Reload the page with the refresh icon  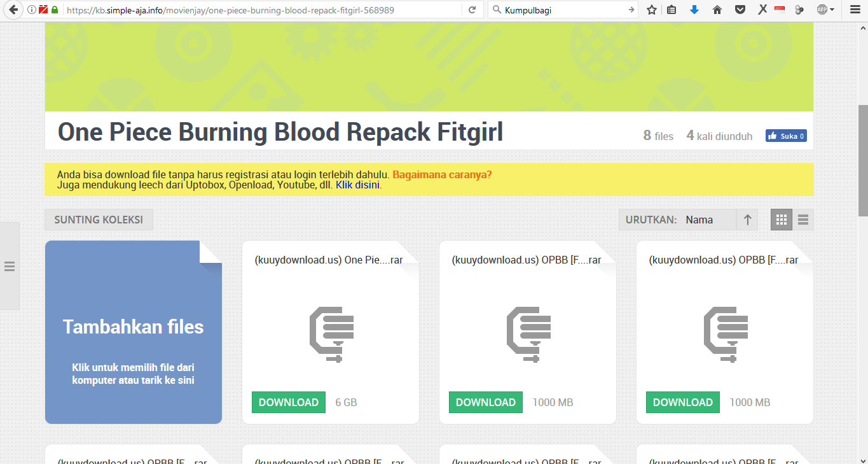pos(472,10)
